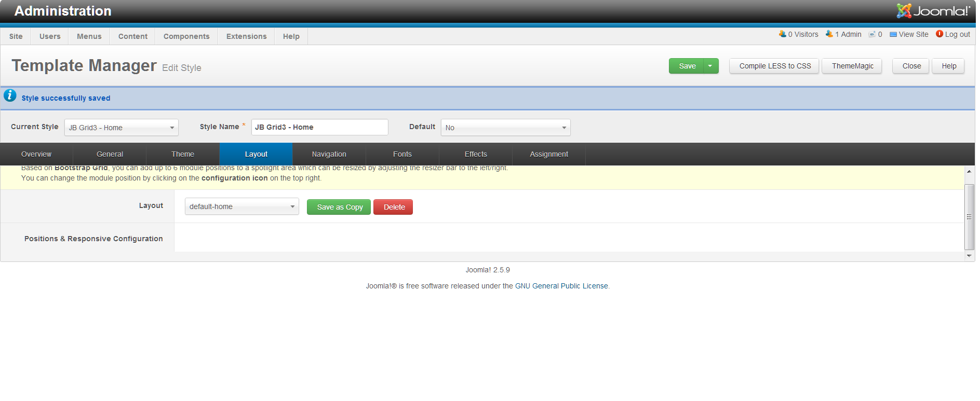Screen dimensions: 980x401
Task: Open the Extensions menu
Action: click(247, 36)
